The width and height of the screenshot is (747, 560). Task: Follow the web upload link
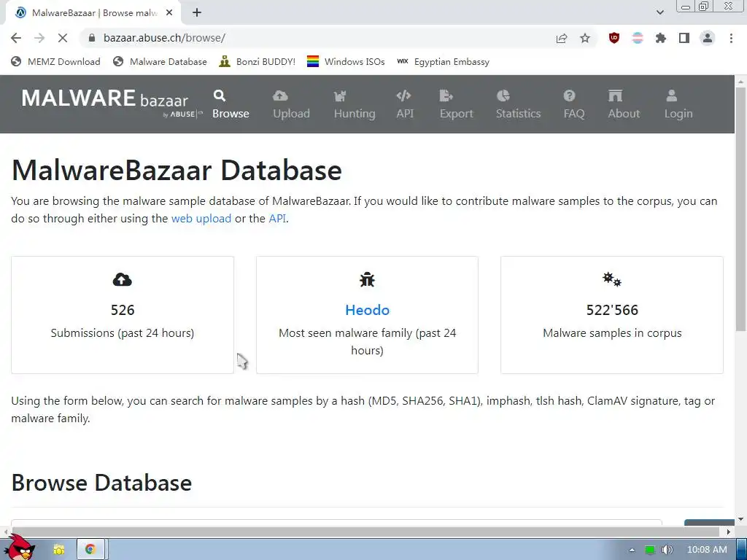(201, 219)
